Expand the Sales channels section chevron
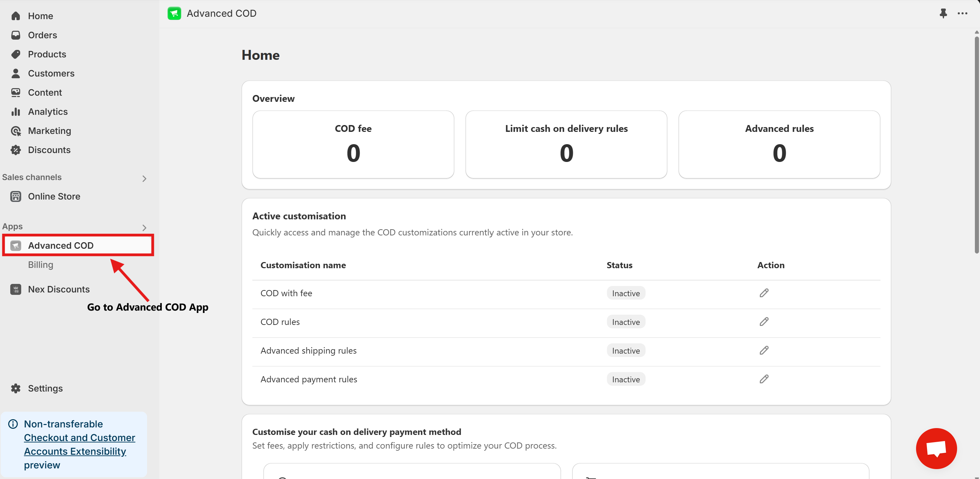The width and height of the screenshot is (980, 479). pos(144,178)
